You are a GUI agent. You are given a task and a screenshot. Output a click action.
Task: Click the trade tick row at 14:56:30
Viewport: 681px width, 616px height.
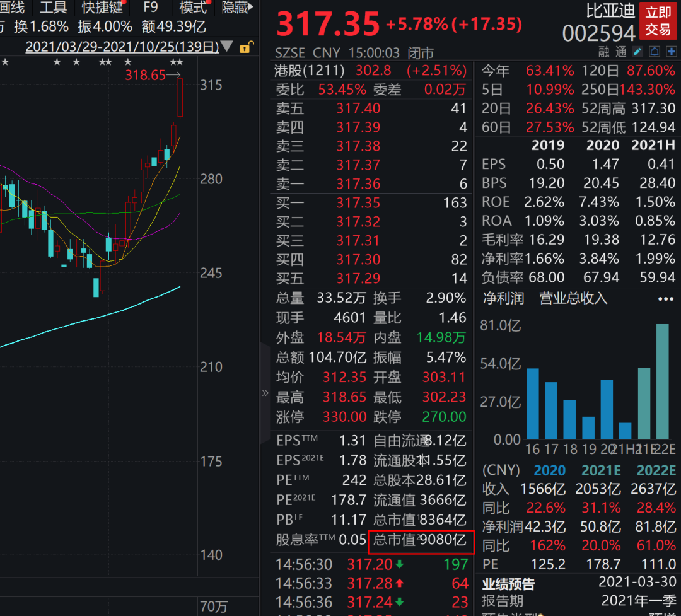pyautogui.click(x=372, y=564)
